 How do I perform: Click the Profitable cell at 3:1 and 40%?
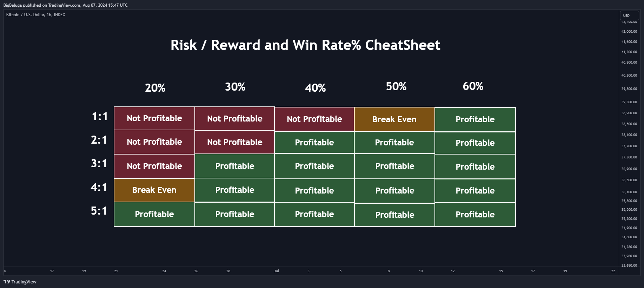coord(314,166)
